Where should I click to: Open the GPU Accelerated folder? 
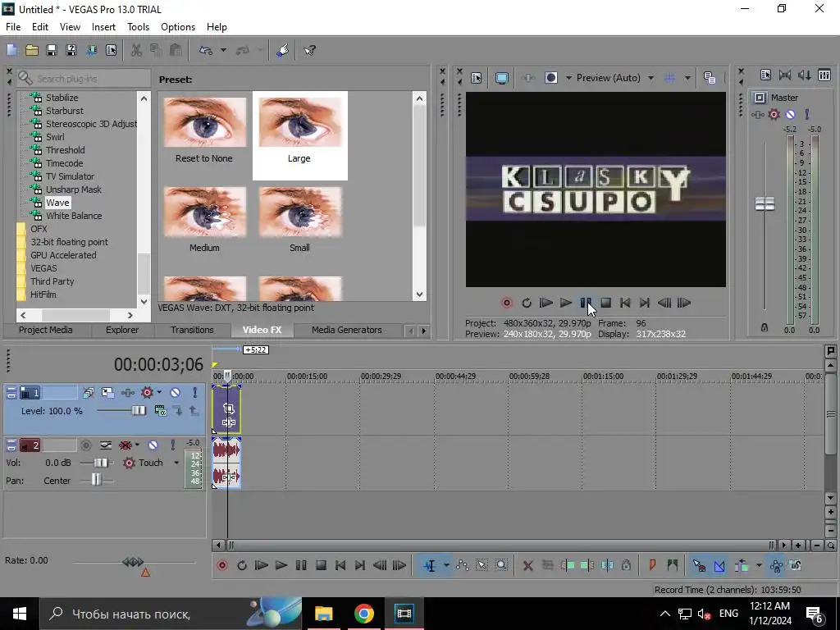[63, 255]
